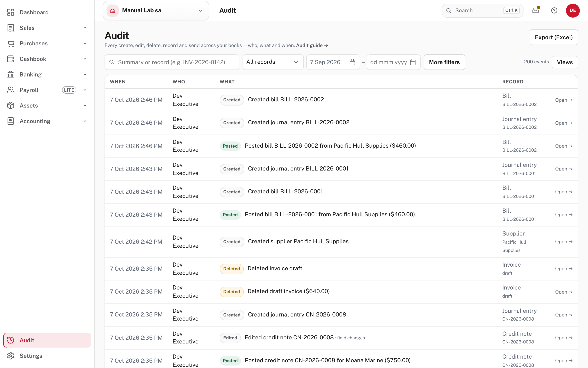
Task: Expand the Cashbook menu chevron
Action: pos(85,59)
